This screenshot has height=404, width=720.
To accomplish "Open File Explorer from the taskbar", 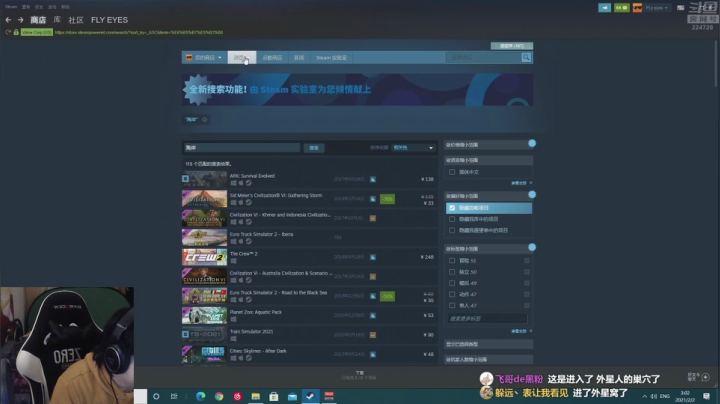I will pos(256,396).
